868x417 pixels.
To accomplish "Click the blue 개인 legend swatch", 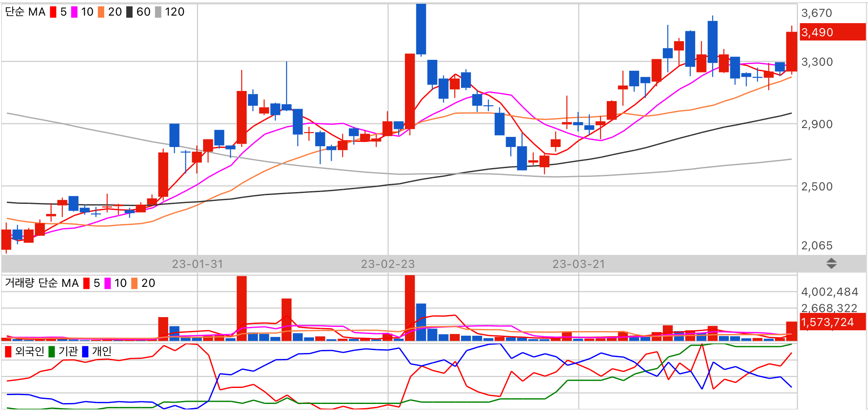I will click(85, 352).
